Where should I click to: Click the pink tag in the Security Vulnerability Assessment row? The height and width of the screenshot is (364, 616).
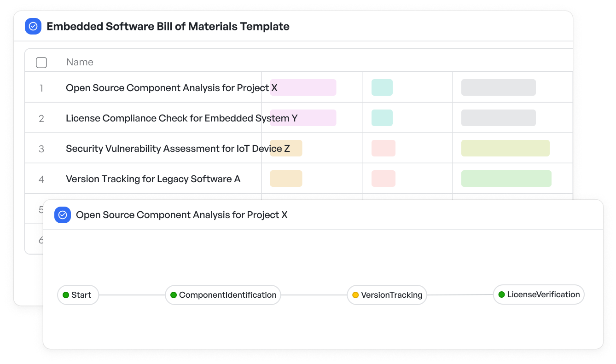(384, 148)
